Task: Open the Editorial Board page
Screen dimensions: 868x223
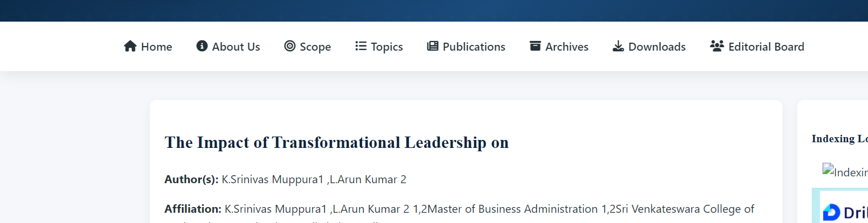Action: pos(757,47)
